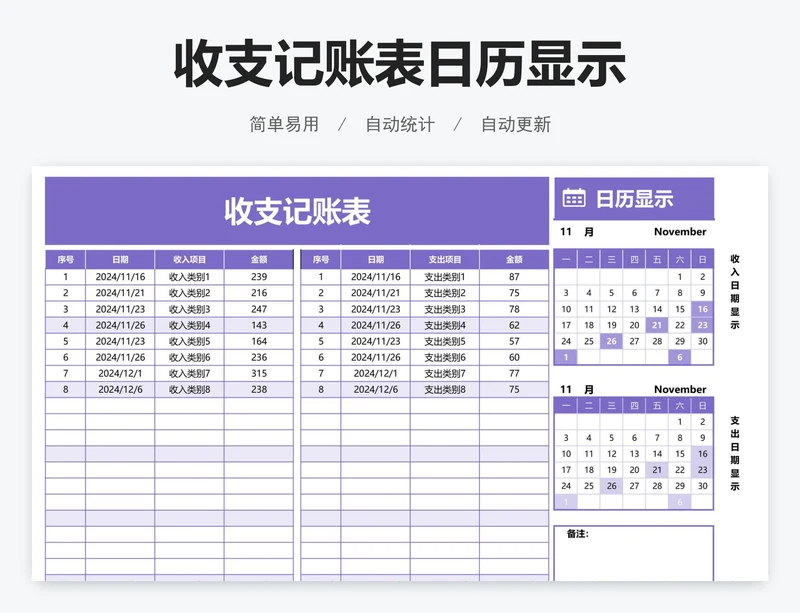
Task: Click the 收入项目 column header
Action: (189, 259)
